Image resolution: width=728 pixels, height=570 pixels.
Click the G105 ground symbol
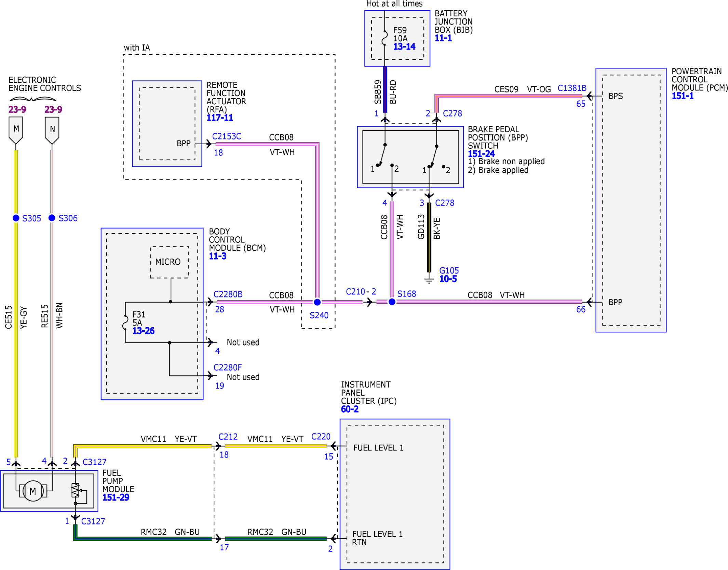pos(429,280)
